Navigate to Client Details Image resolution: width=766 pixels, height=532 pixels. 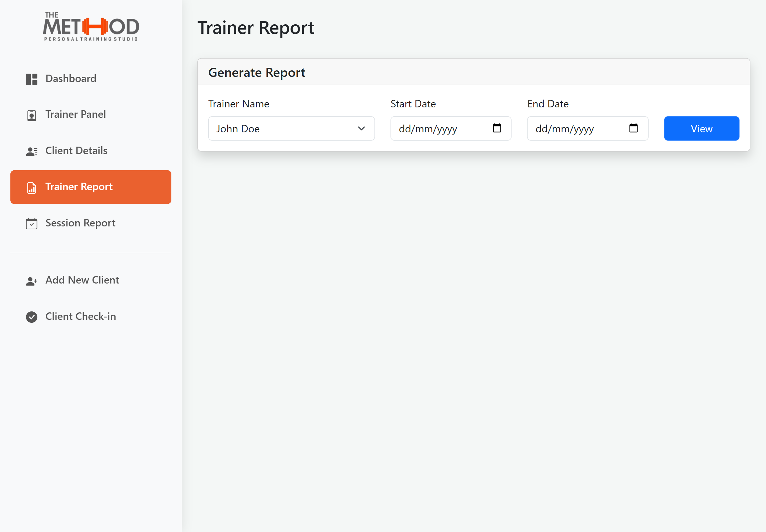coord(76,151)
